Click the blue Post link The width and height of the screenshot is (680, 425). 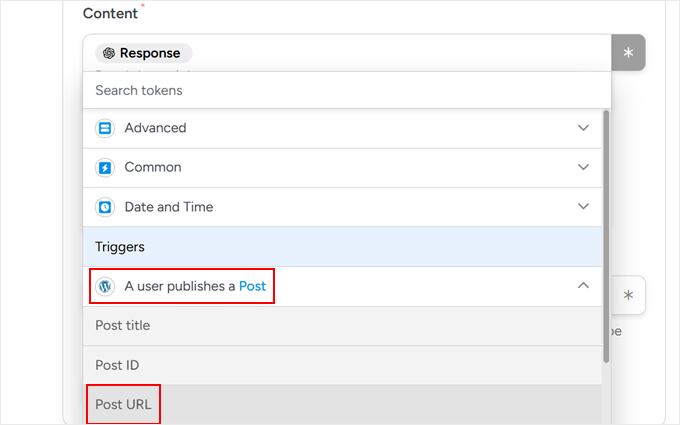pos(253,286)
